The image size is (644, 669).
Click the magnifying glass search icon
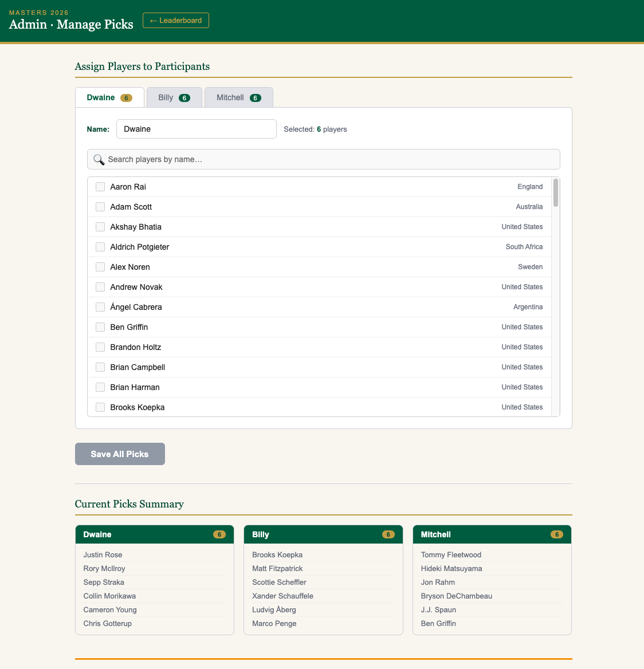tap(99, 159)
